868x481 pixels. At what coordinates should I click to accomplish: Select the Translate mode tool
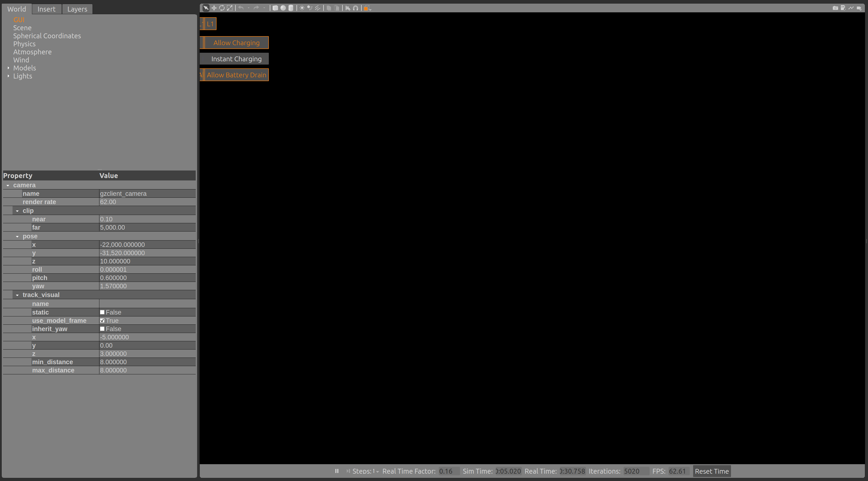[214, 8]
